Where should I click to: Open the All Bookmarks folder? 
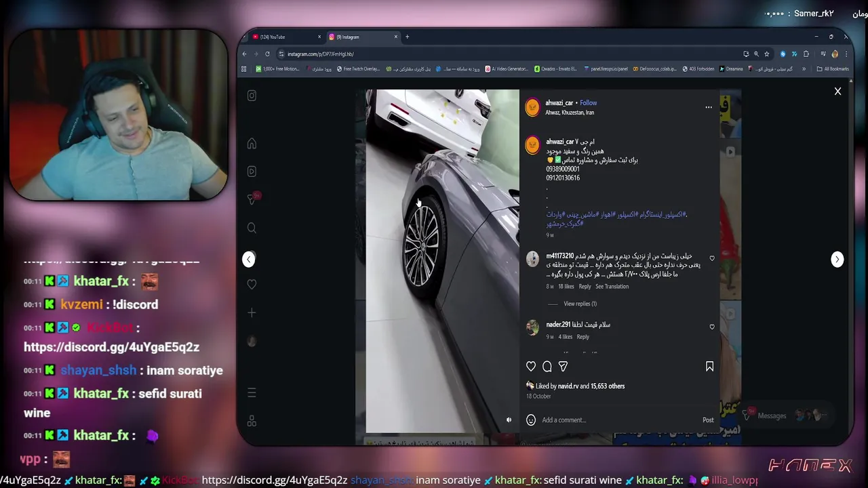(x=833, y=68)
